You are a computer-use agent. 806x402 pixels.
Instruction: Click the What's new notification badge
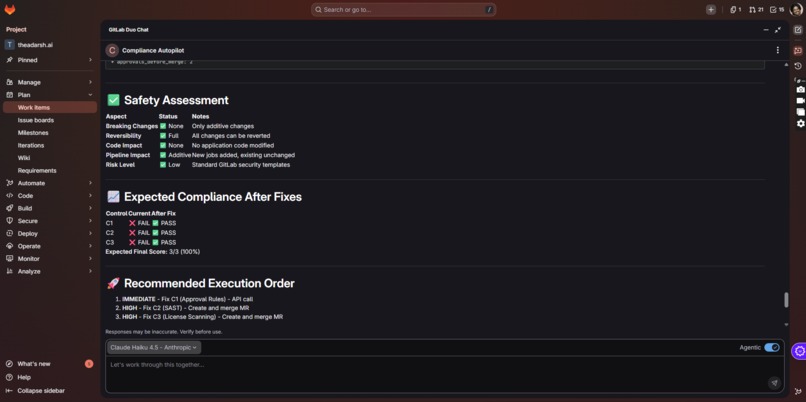[89, 363]
